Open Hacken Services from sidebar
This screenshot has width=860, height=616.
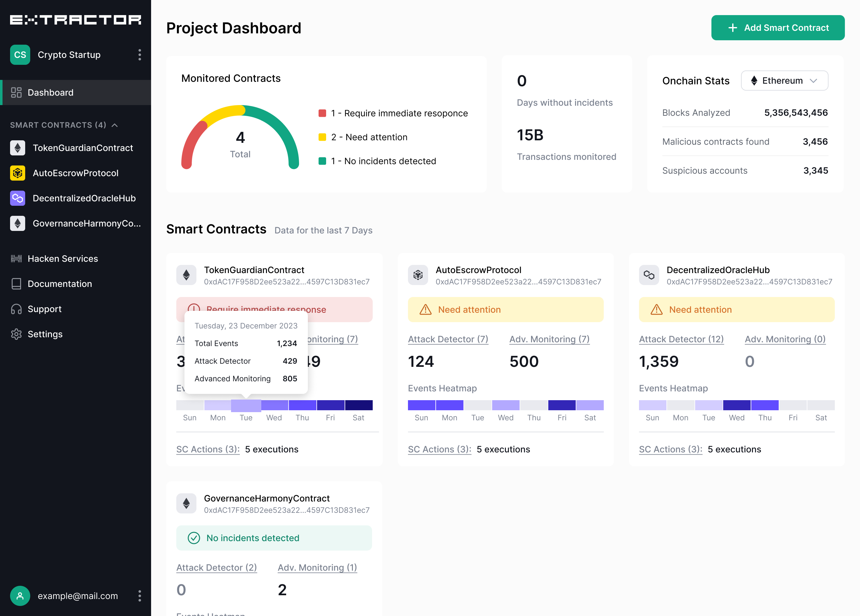[x=63, y=259]
